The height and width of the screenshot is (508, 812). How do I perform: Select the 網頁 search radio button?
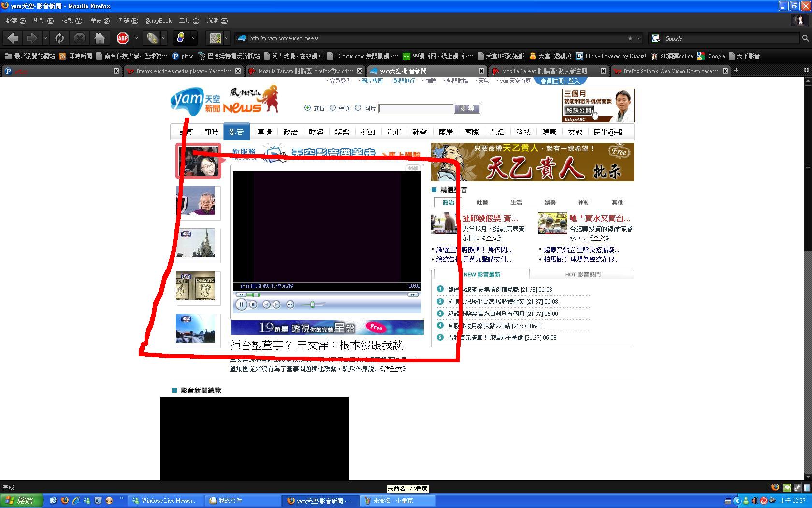(333, 108)
